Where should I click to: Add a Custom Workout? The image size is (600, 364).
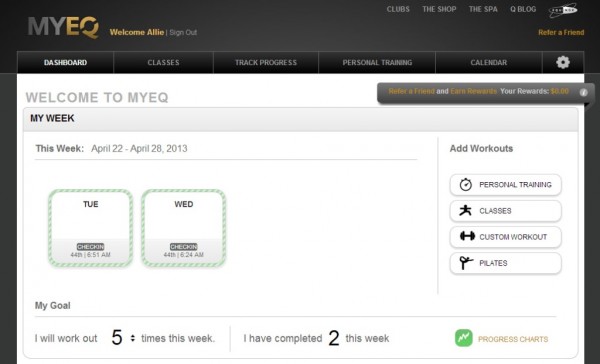click(x=505, y=237)
